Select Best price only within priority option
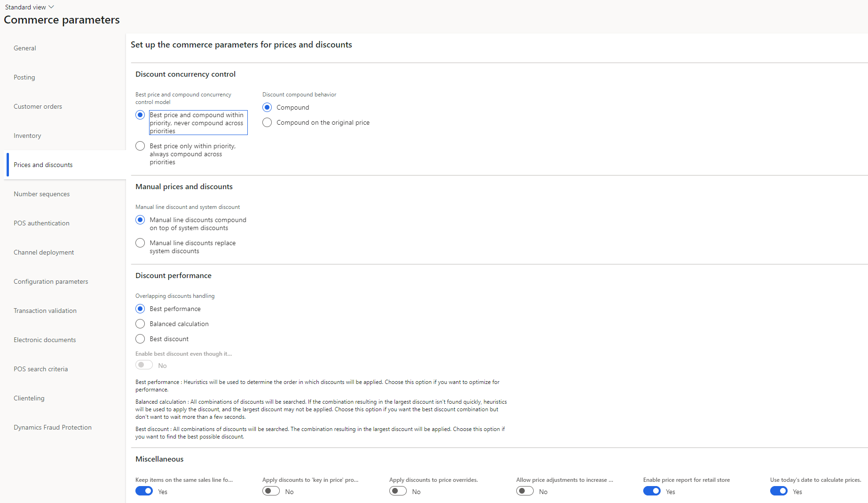 click(140, 146)
